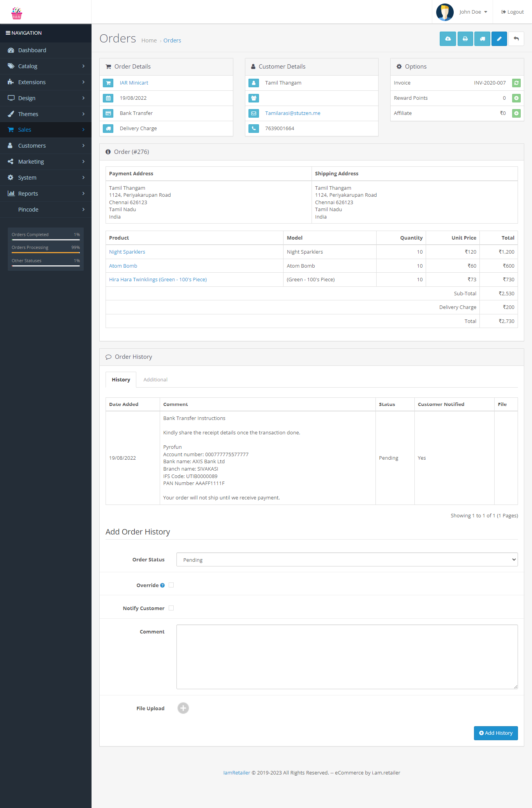
Task: Click the truck icon beside Delivery Charge
Action: click(108, 129)
